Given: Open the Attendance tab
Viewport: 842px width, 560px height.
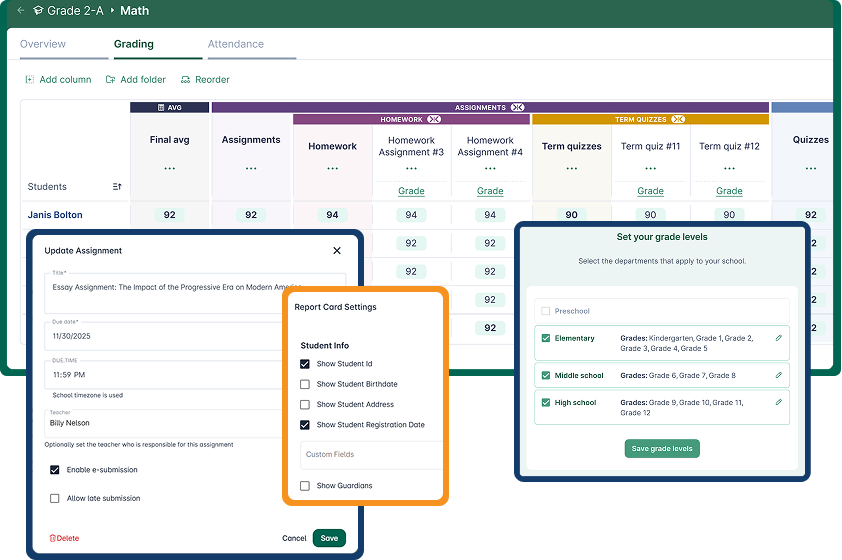Looking at the screenshot, I should point(236,45).
